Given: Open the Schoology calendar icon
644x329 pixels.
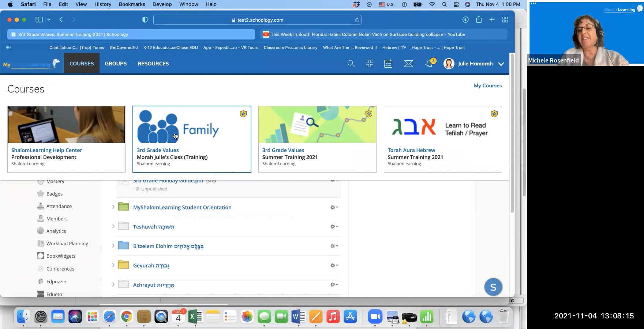Looking at the screenshot, I should (388, 64).
